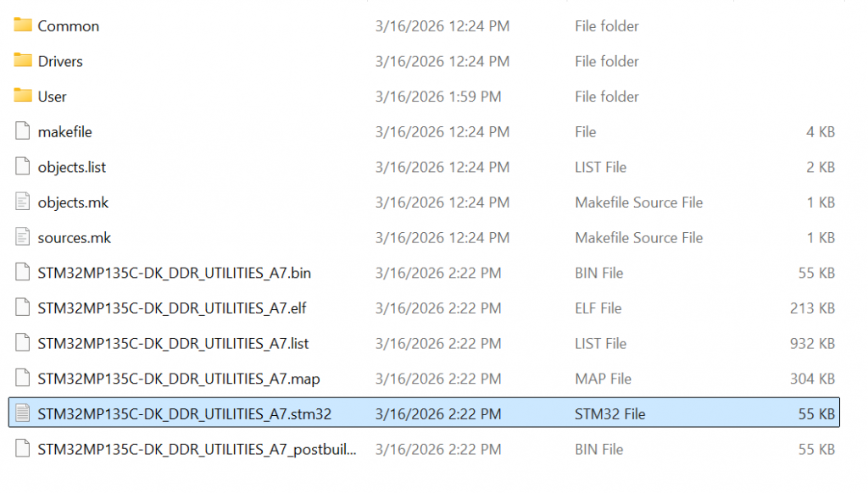Select the makefile entry
This screenshot has width=868, height=493.
click(65, 132)
